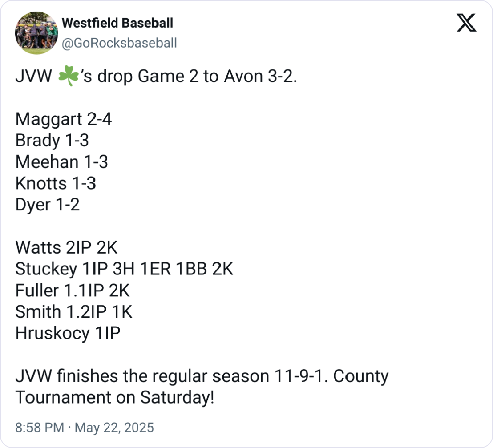
Task: Click the 'Meehan 1-3' stat line
Action: pyautogui.click(x=61, y=162)
